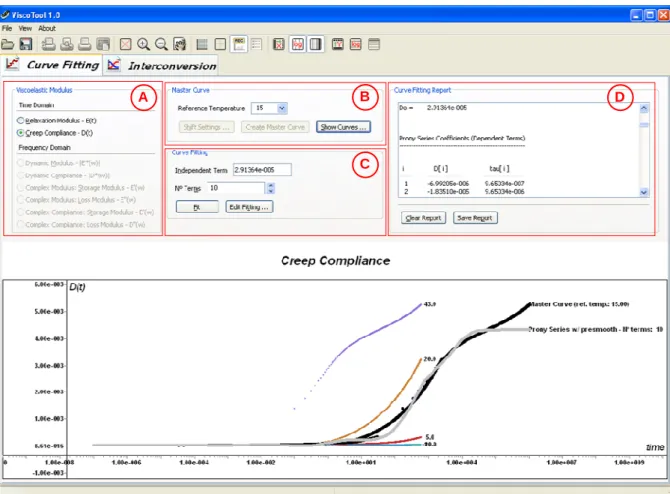
Task: Click the 'Creep Compliance' chart title
Action: click(x=335, y=261)
